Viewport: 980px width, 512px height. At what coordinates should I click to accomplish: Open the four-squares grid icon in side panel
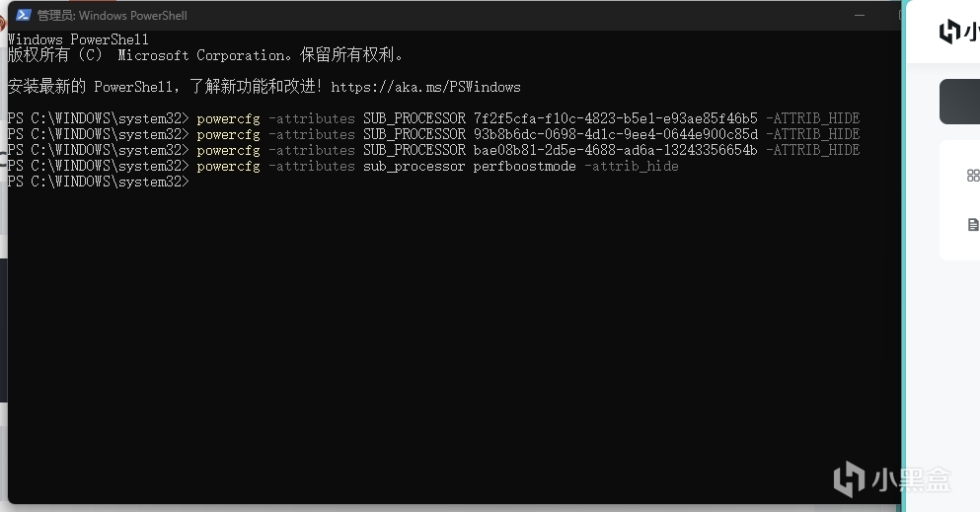973,176
